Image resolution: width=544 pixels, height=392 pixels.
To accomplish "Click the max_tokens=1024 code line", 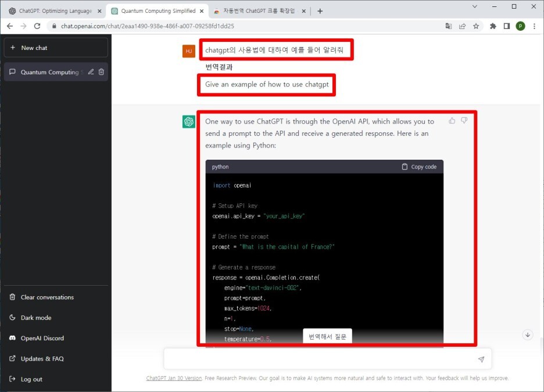I will (x=248, y=308).
